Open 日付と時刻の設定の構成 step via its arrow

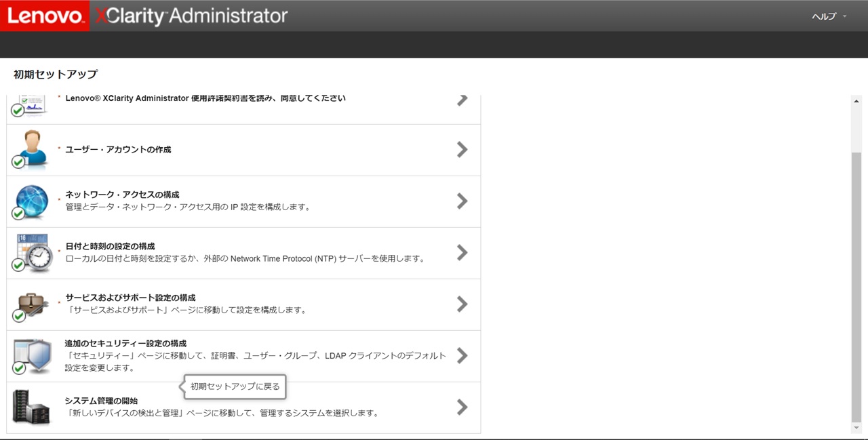pos(462,252)
